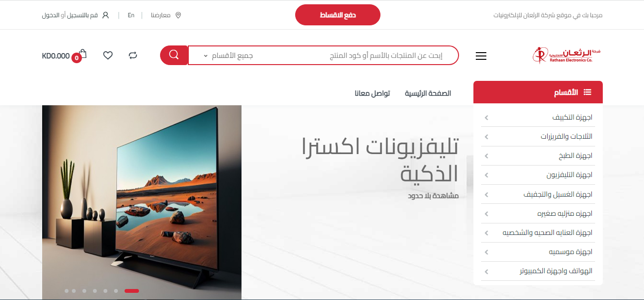Open the compare arrows icon
Viewport: 644px width, 300px height.
click(133, 56)
